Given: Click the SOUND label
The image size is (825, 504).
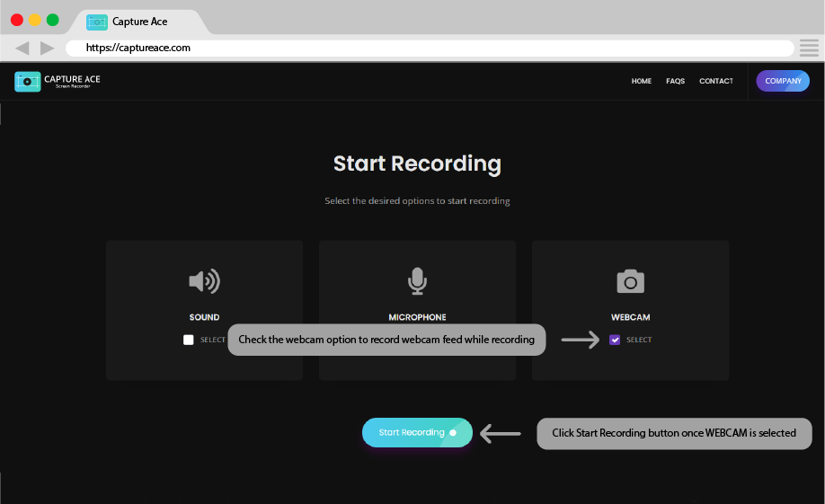Looking at the screenshot, I should click(204, 317).
